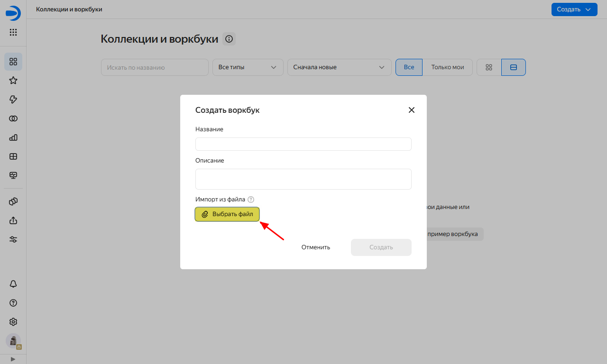The width and height of the screenshot is (607, 364).
Task: Click help icon next to Импорт из файла
Action: (x=251, y=200)
